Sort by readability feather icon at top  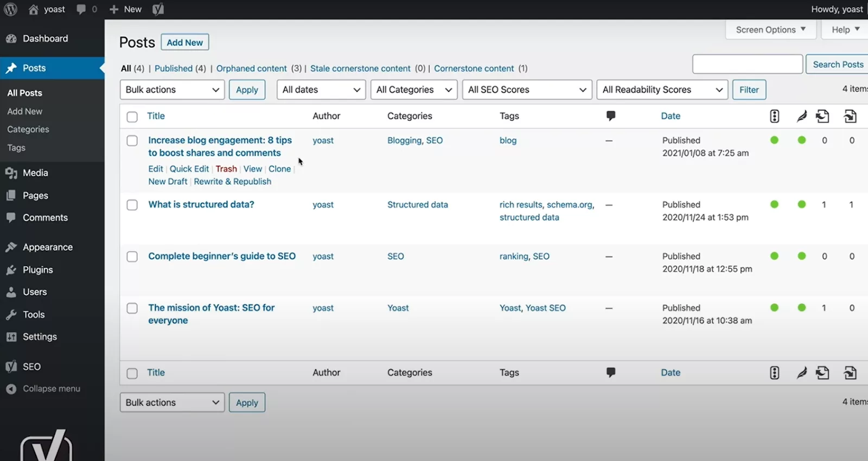(x=801, y=116)
